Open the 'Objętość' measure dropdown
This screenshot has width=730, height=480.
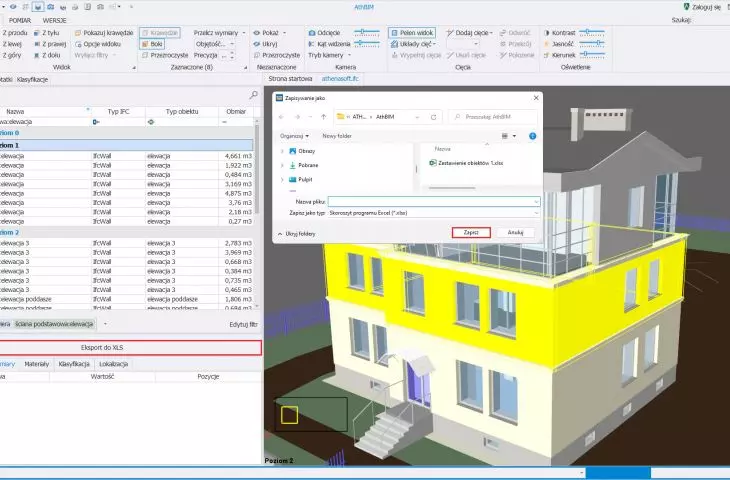(x=214, y=44)
